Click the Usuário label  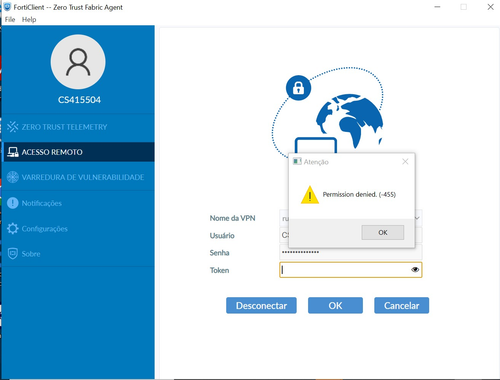tap(222, 235)
